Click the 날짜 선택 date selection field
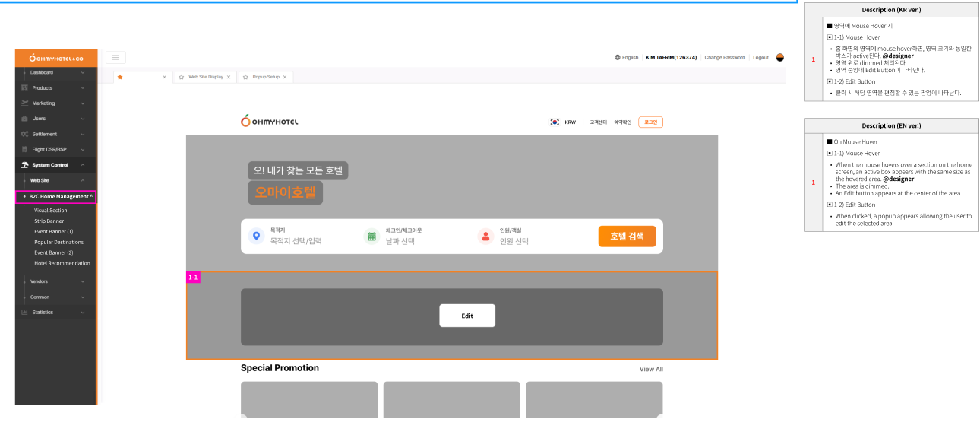This screenshot has height=435, width=980. click(400, 241)
